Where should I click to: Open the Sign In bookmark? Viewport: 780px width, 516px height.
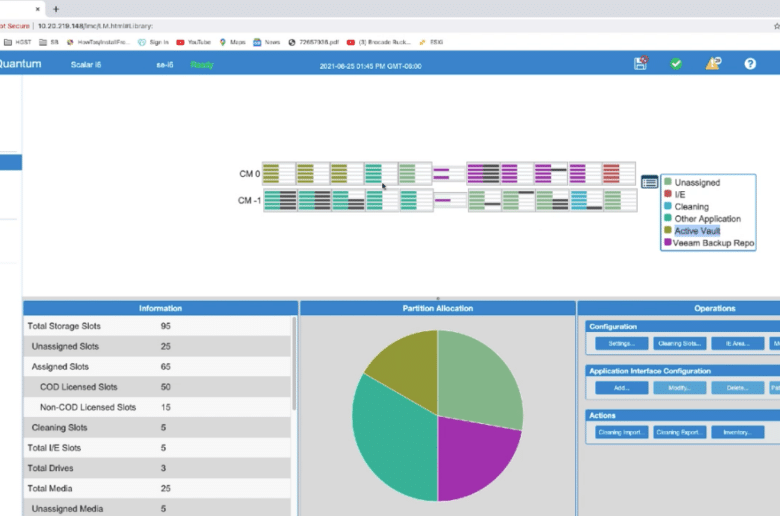point(153,42)
